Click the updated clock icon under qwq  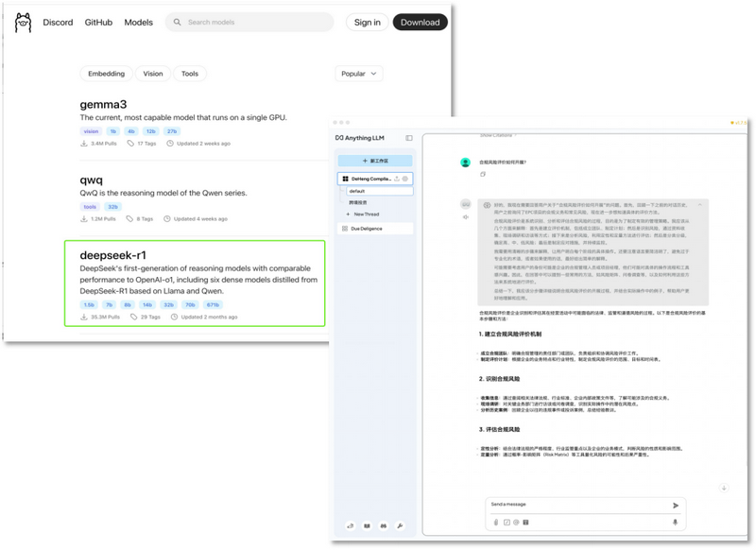pos(167,219)
